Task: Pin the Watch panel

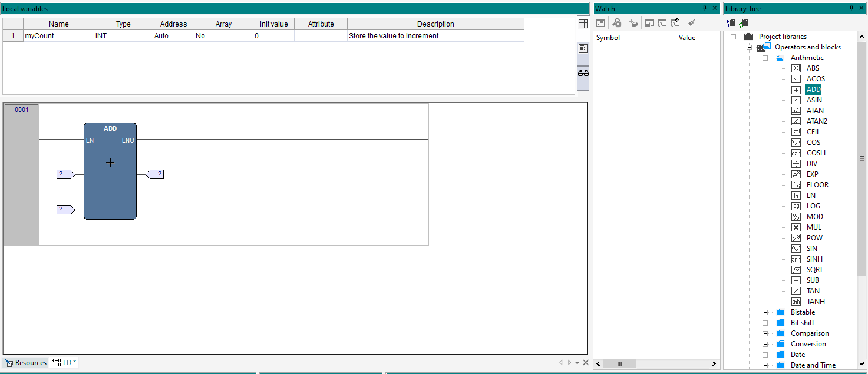Action: pyautogui.click(x=705, y=8)
